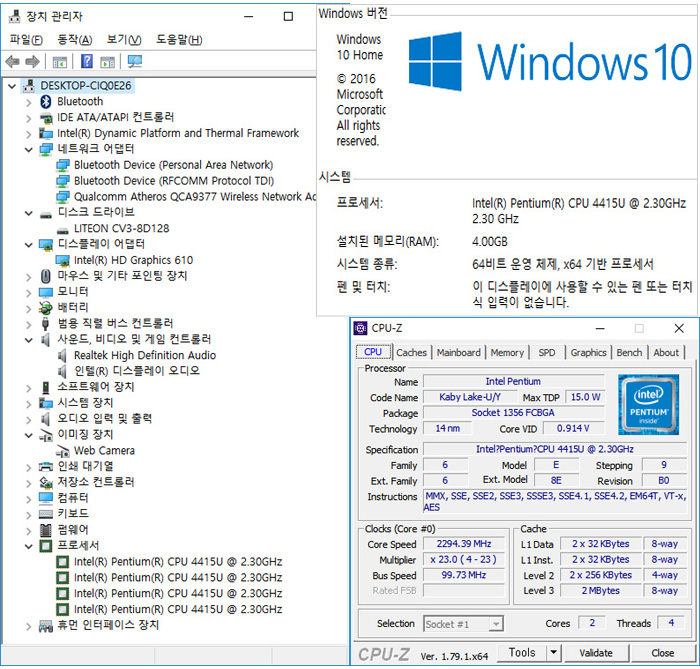Click the Close button in CPU-Z
The height and width of the screenshot is (669, 700).
coord(662,653)
